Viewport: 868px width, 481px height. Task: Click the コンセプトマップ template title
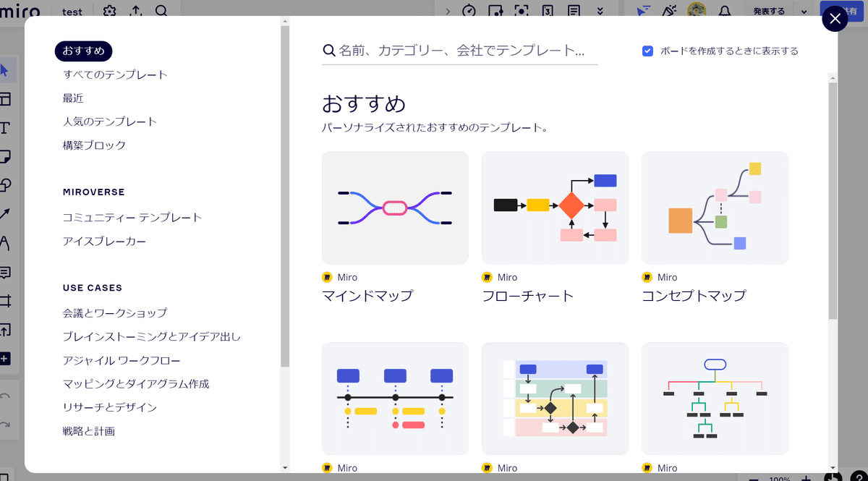pos(694,295)
